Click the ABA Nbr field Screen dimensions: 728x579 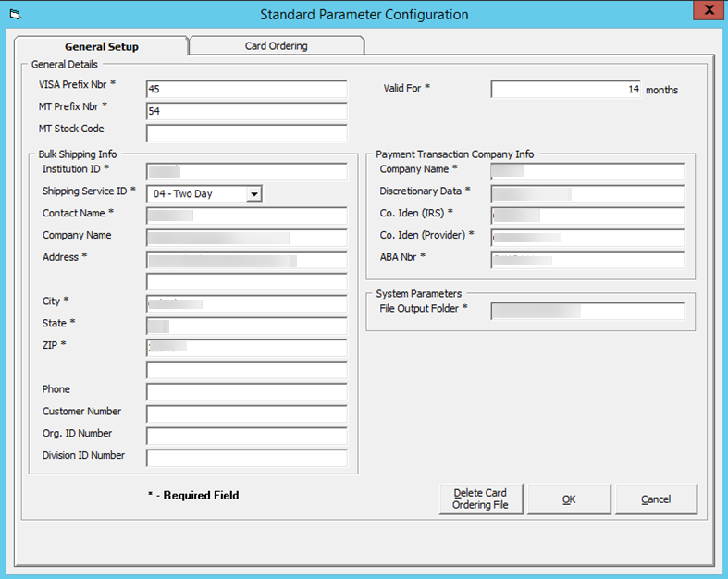[587, 260]
